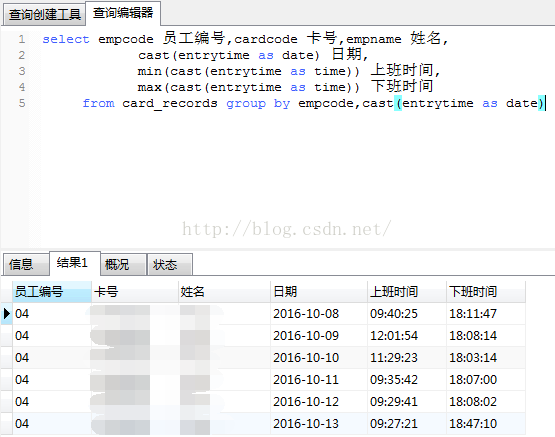Screen dimensions: 555x437
Task: Click the 'group' keyword on line 5
Action: point(246,104)
